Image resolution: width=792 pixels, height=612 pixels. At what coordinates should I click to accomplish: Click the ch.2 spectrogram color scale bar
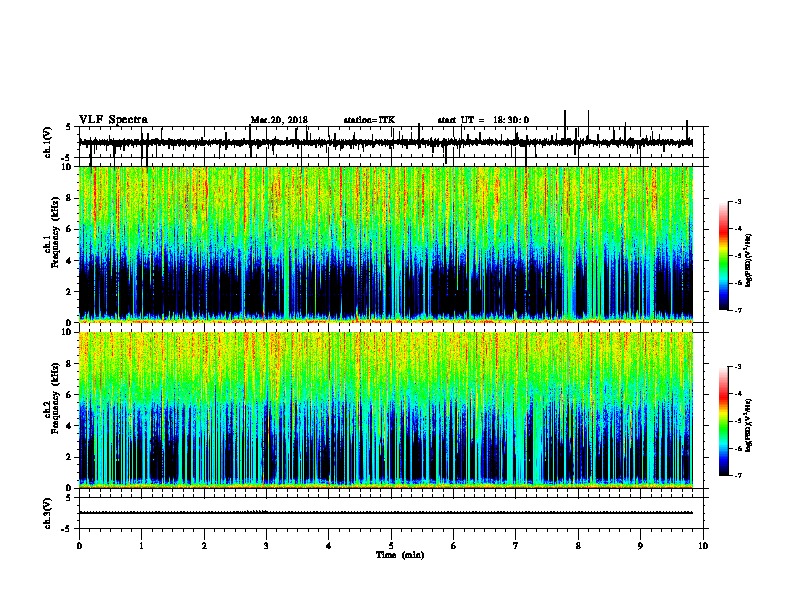tap(723, 421)
